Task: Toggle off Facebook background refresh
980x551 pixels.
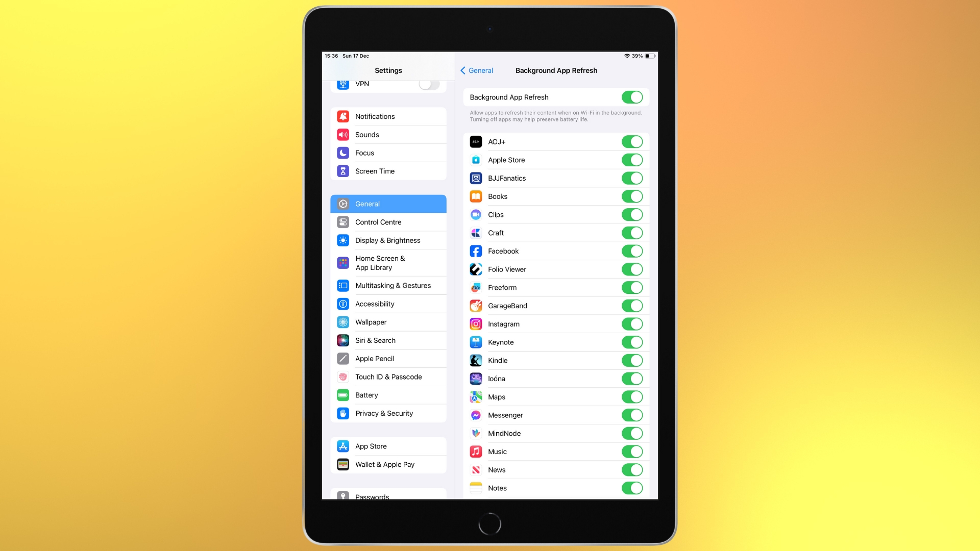Action: point(631,251)
